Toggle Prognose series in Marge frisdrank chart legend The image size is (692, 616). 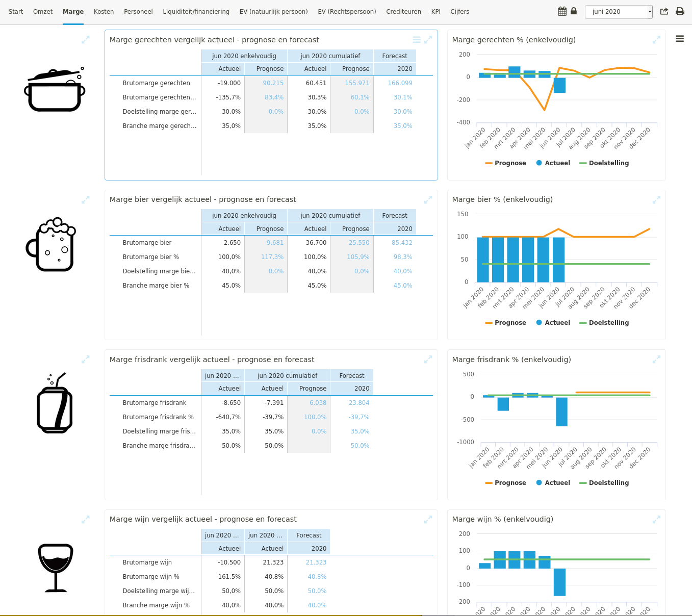(x=505, y=483)
